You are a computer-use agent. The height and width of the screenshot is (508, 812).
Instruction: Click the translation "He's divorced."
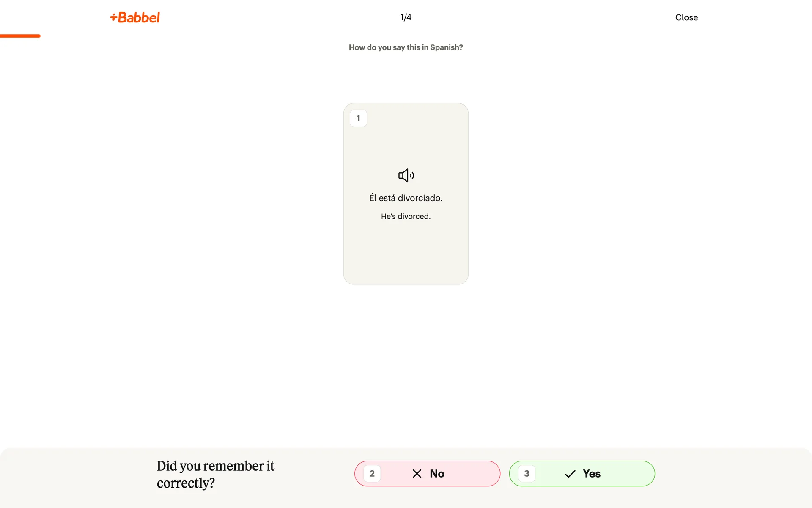[x=406, y=216]
